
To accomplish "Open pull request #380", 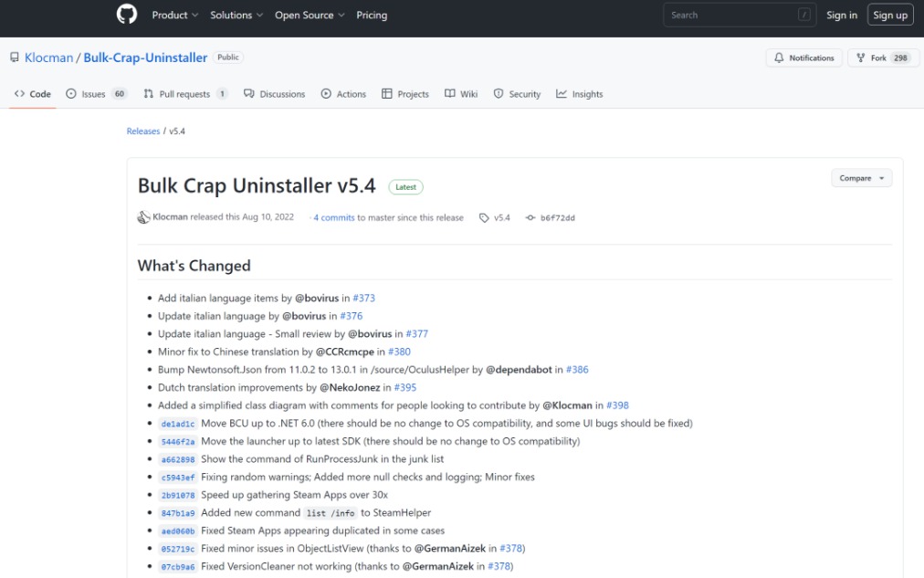I will coord(399,352).
